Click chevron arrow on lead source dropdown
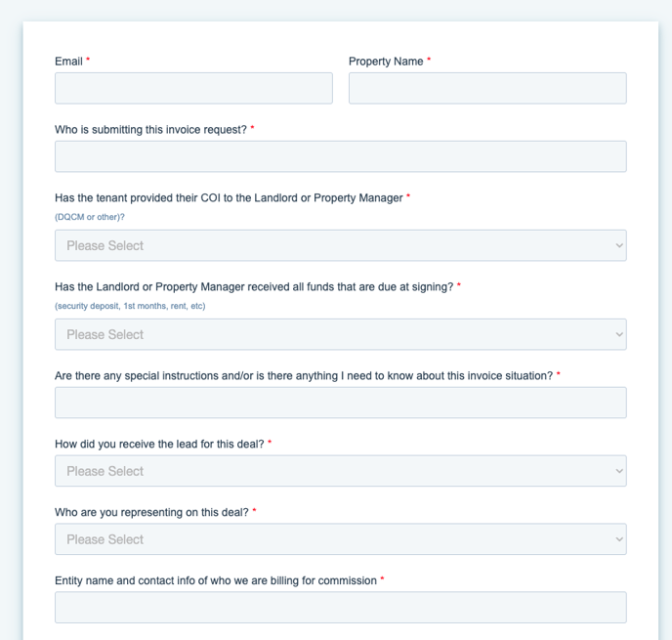The height and width of the screenshot is (640, 672). point(619,471)
